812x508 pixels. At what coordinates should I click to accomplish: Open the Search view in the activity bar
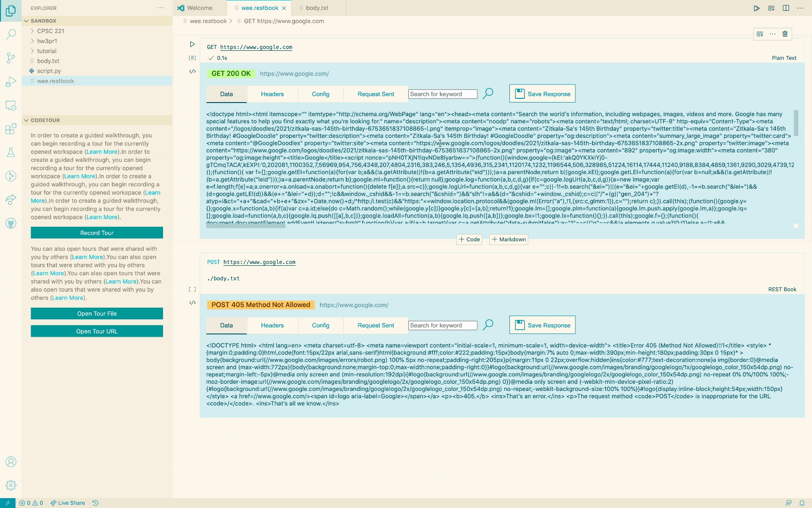coord(11,34)
